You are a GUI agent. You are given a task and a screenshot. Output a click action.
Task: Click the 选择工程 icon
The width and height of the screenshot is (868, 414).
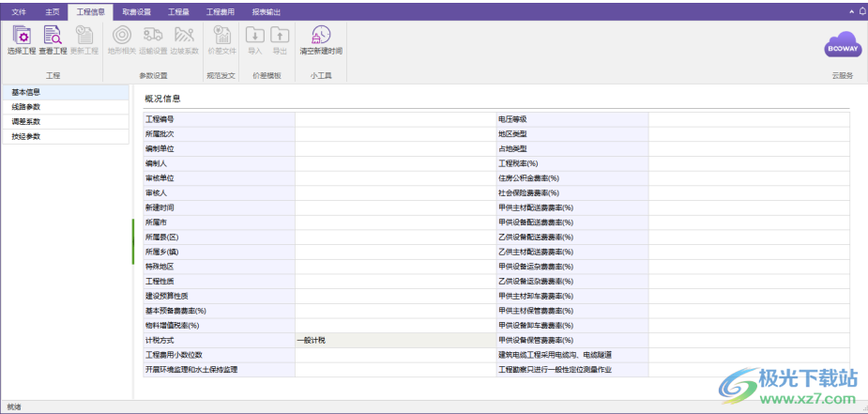(x=22, y=36)
